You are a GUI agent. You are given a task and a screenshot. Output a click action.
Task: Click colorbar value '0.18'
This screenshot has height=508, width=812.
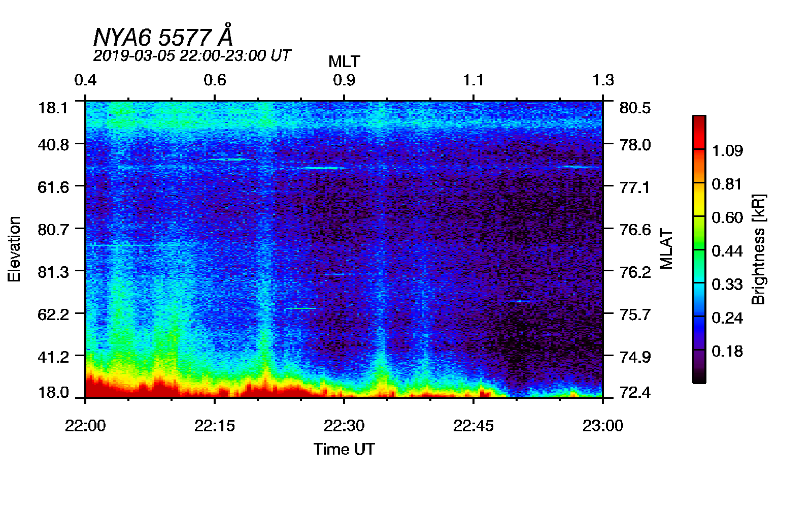click(x=727, y=352)
